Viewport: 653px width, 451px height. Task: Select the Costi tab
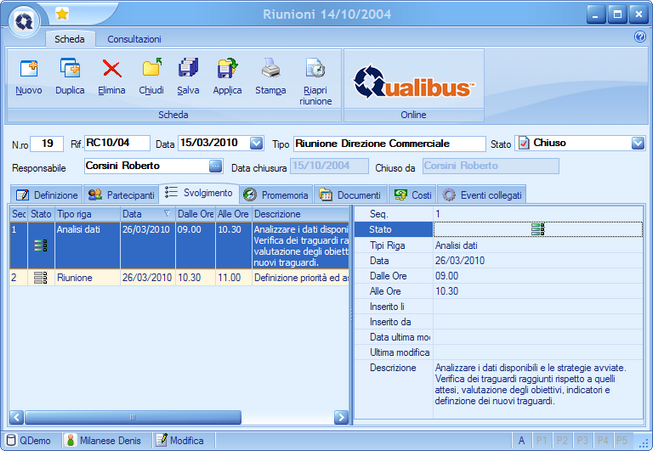(x=413, y=194)
